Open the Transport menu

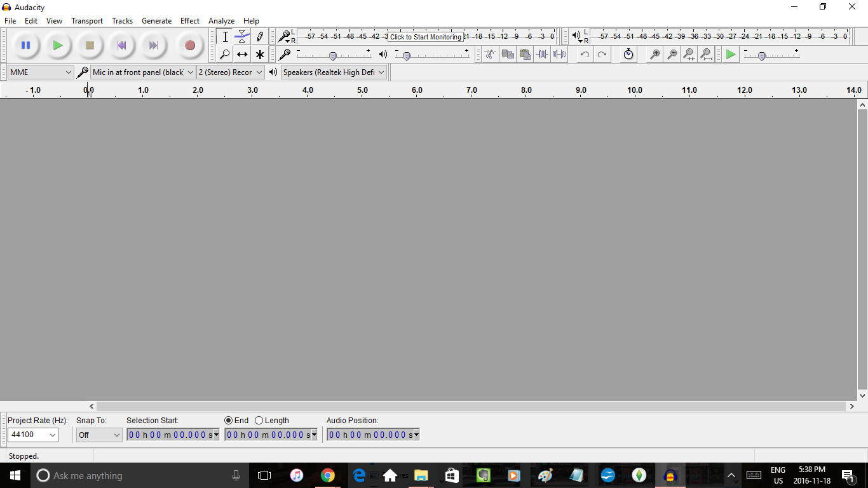[87, 21]
